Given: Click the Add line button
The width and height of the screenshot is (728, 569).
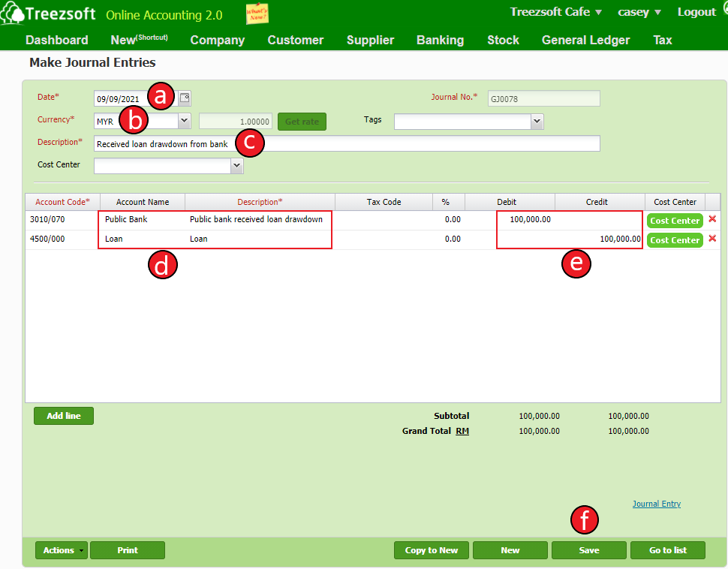Looking at the screenshot, I should [64, 416].
